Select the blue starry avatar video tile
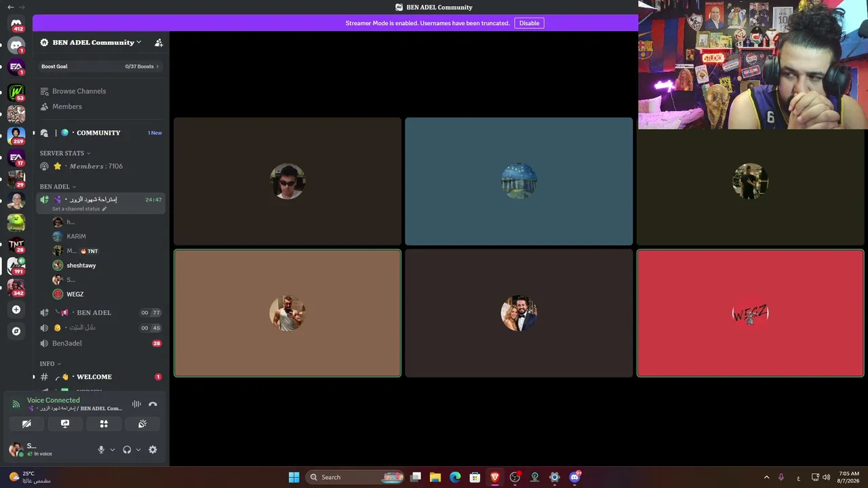This screenshot has height=488, width=868. pyautogui.click(x=519, y=181)
